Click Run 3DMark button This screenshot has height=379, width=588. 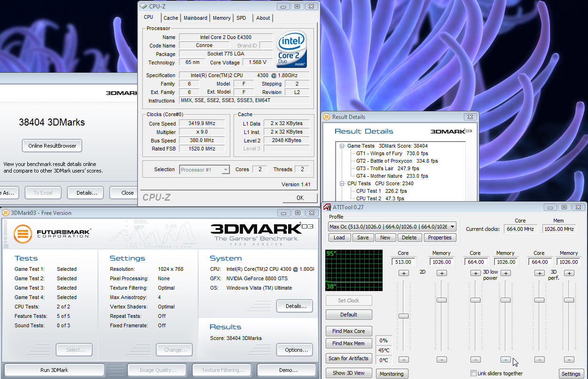[54, 370]
